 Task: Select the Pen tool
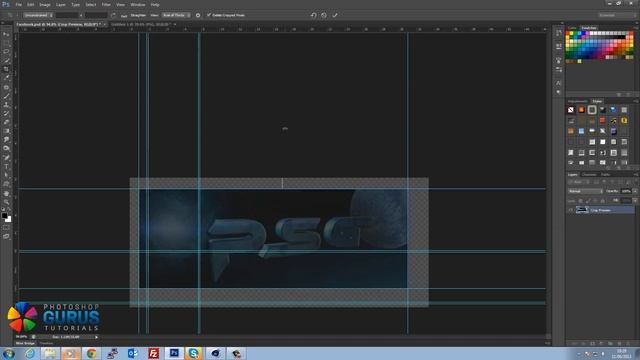[x=6, y=158]
